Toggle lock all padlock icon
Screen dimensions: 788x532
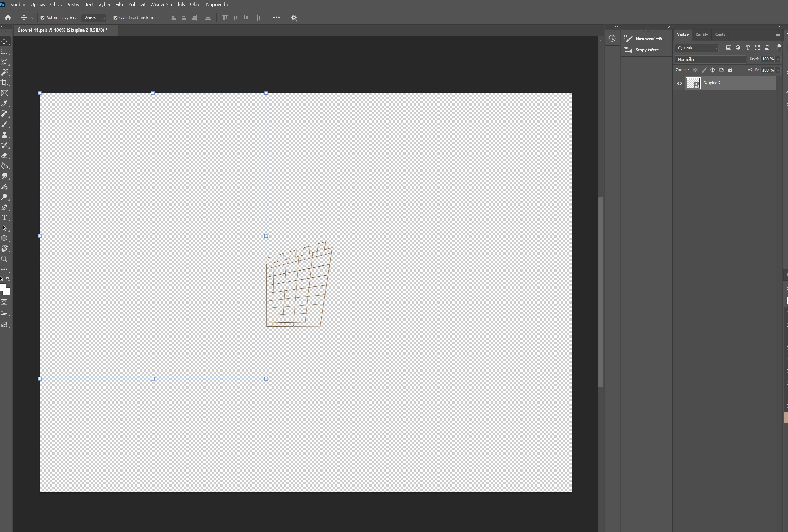tap(730, 70)
